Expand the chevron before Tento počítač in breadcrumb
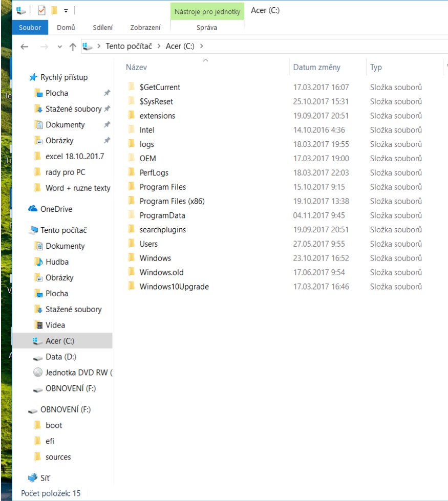Screen dimensions: 448x501 coord(99,47)
